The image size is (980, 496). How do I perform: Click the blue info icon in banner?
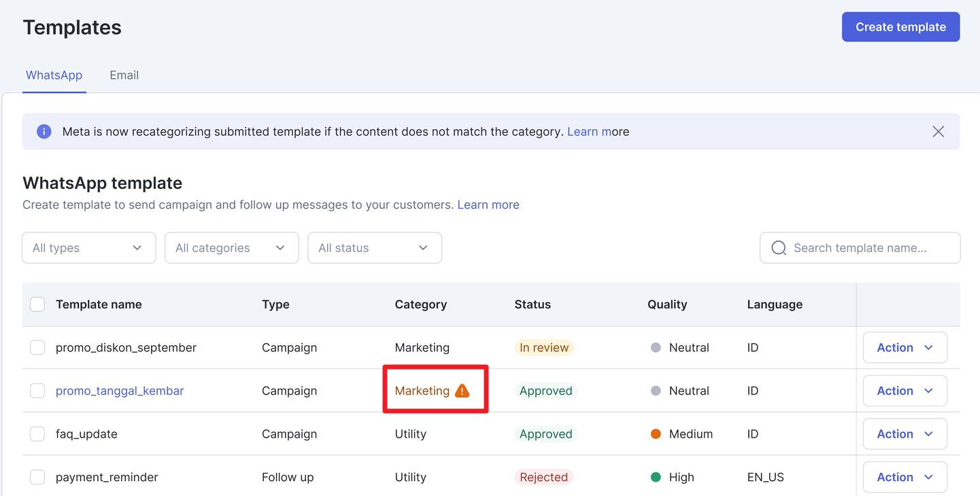tap(44, 132)
